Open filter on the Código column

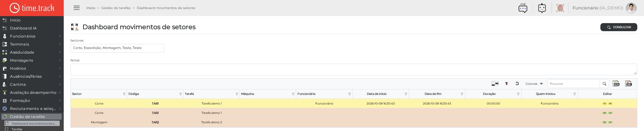[180, 94]
